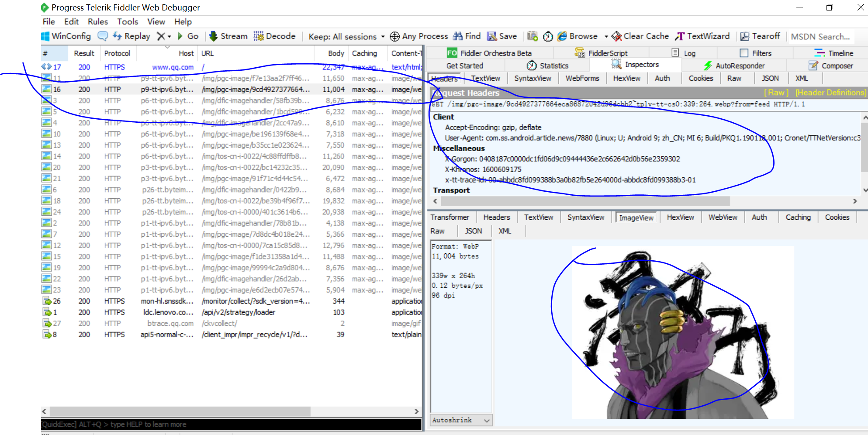Click the WebP image preview

point(683,333)
